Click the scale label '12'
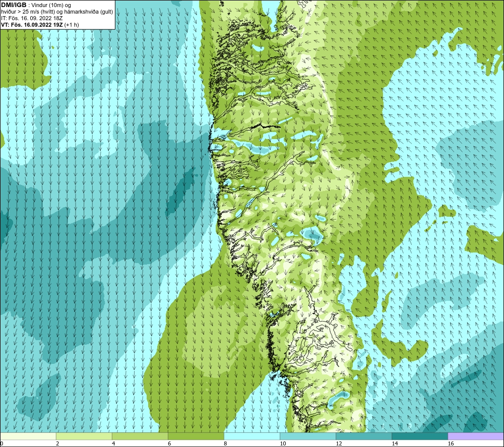 point(339,443)
